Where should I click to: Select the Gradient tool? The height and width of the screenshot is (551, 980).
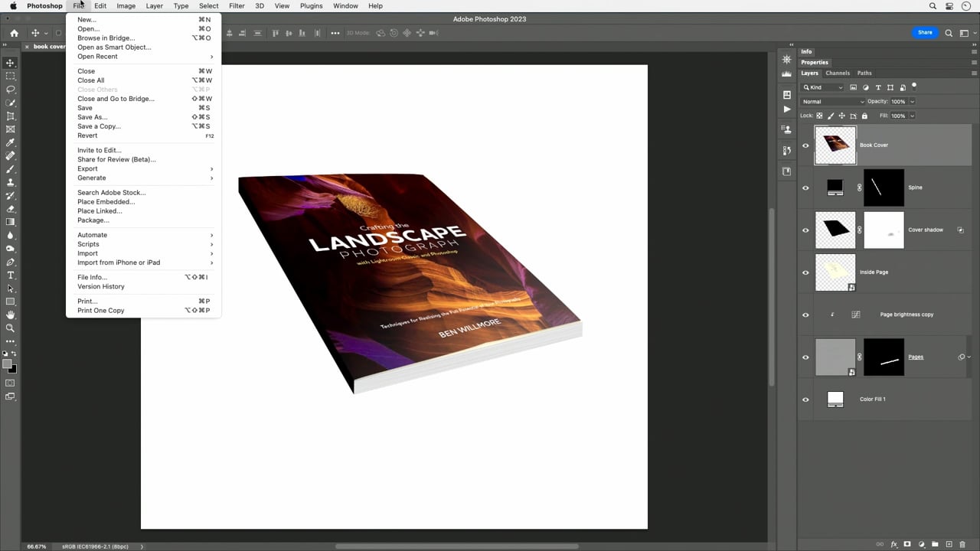tap(10, 222)
